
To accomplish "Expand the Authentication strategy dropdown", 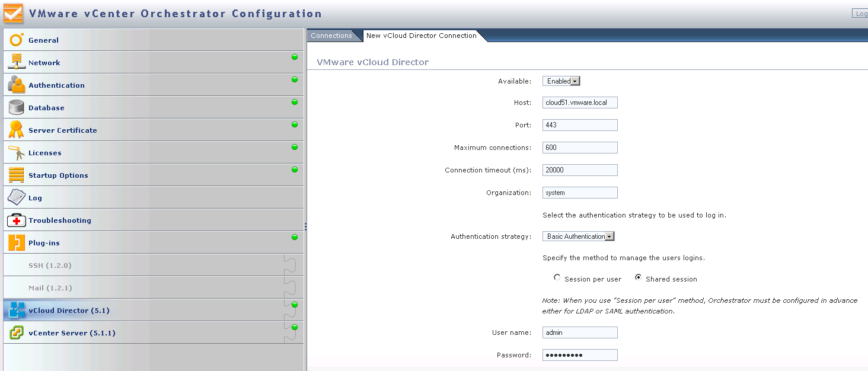I will (579, 236).
